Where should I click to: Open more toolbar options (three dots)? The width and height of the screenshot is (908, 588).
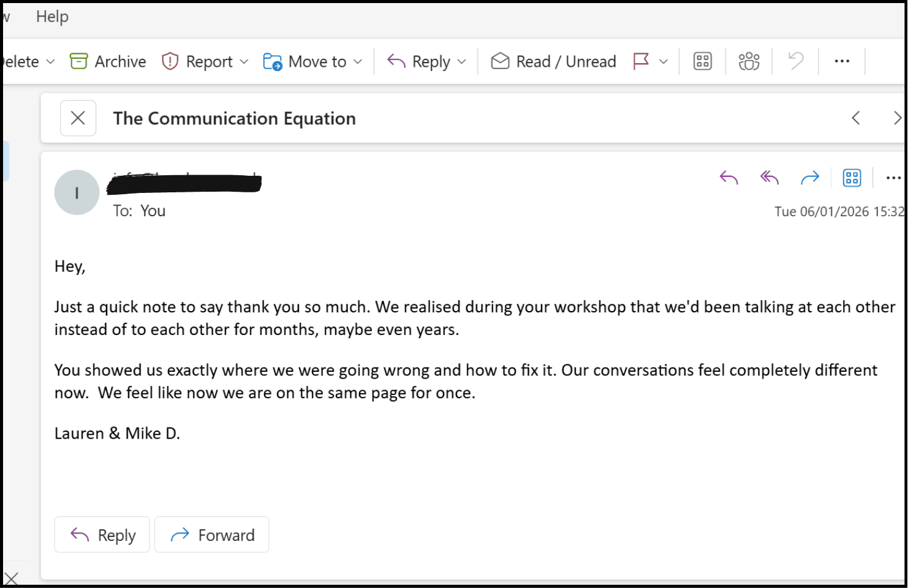coord(842,61)
